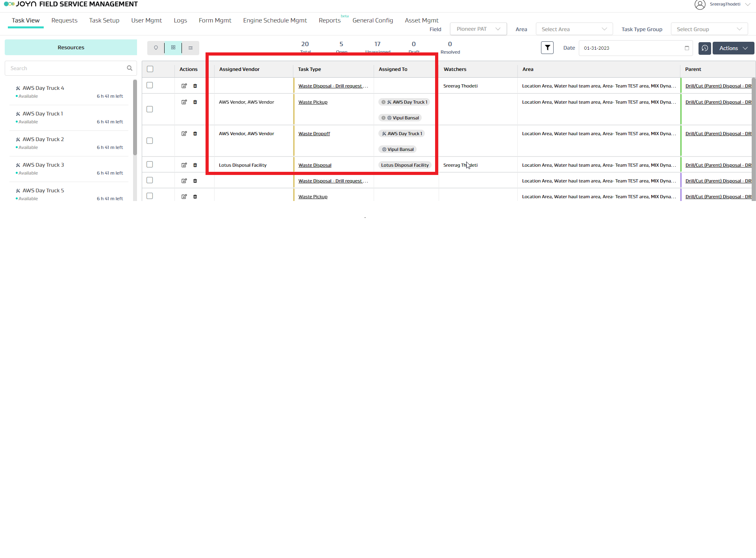Click the resources list scrollbar
Screen dimensions: 756x558
click(135, 118)
